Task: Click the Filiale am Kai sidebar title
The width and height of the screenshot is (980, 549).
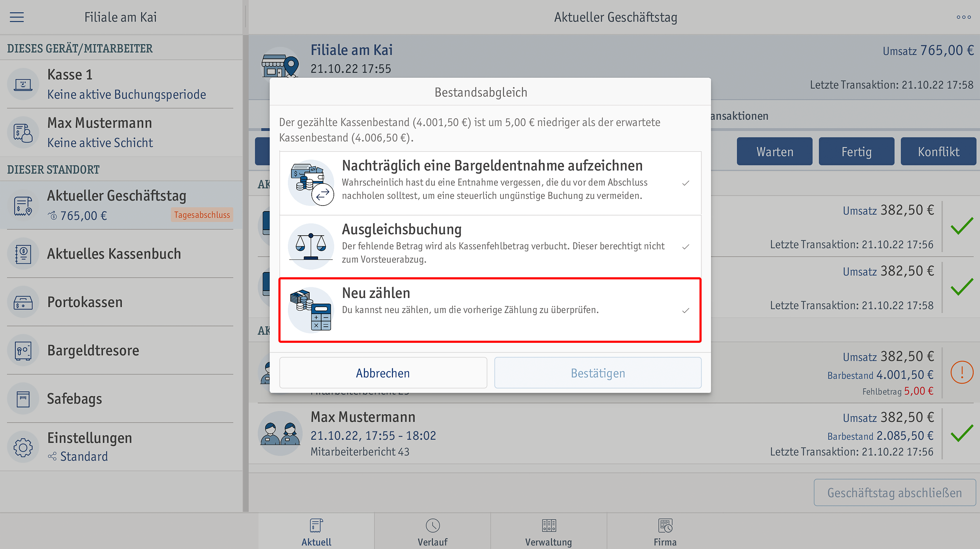Action: click(x=120, y=17)
